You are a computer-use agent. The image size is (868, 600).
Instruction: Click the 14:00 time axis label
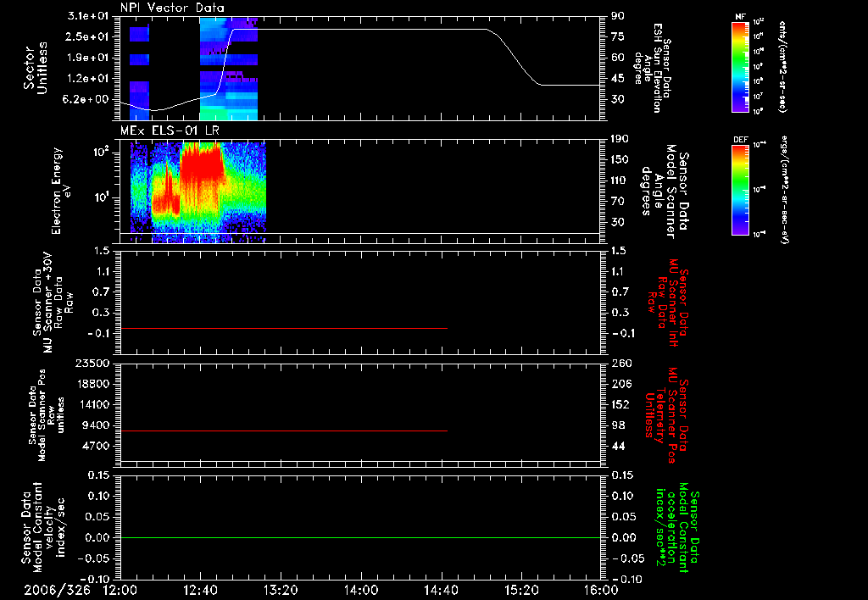pyautogui.click(x=361, y=590)
